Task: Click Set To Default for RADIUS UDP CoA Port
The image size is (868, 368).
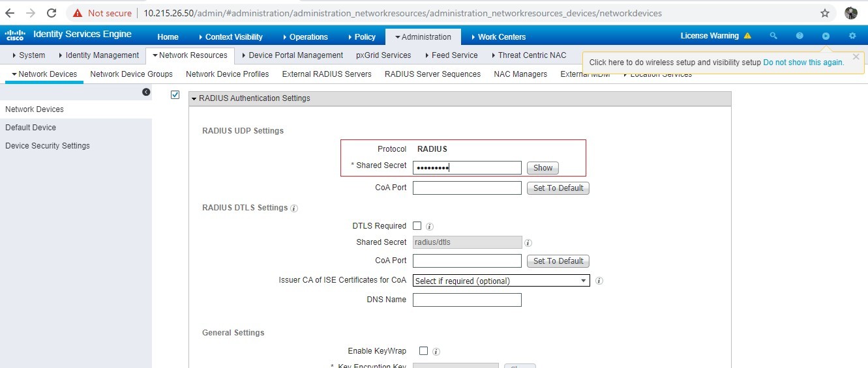Action: pyautogui.click(x=558, y=188)
